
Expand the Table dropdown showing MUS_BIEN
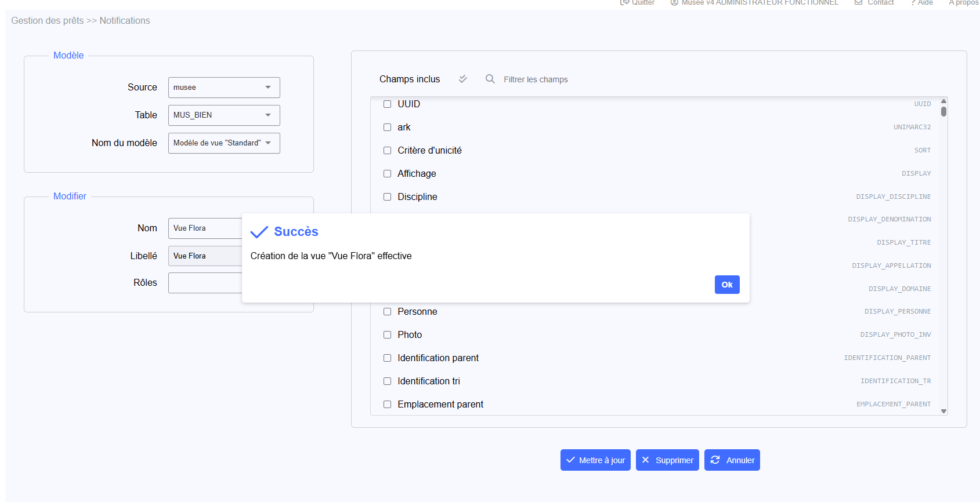tap(224, 115)
